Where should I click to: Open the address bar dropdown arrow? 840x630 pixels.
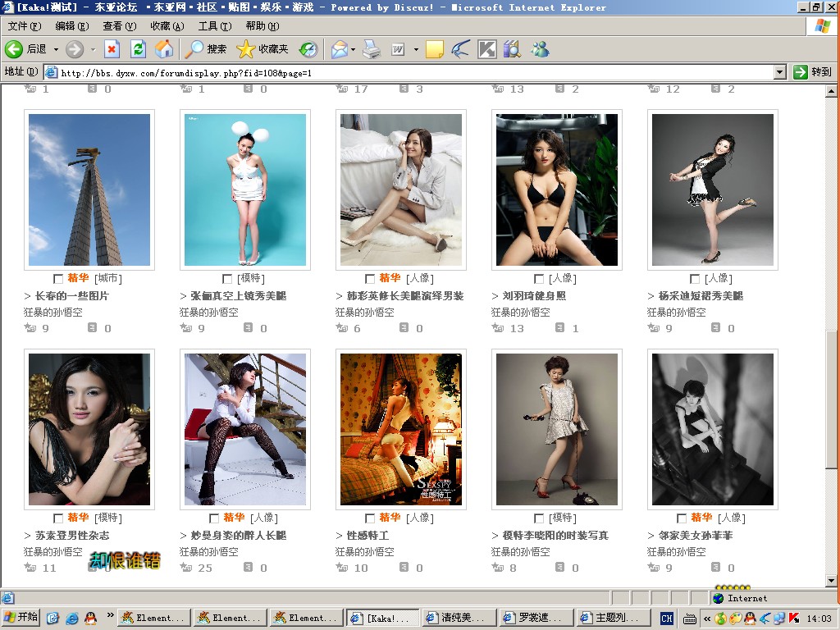pyautogui.click(x=781, y=72)
